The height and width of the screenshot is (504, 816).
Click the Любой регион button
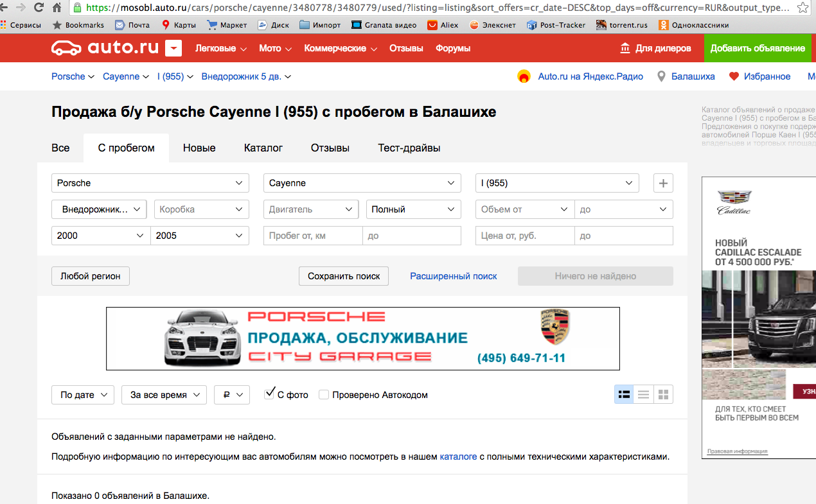pos(91,276)
